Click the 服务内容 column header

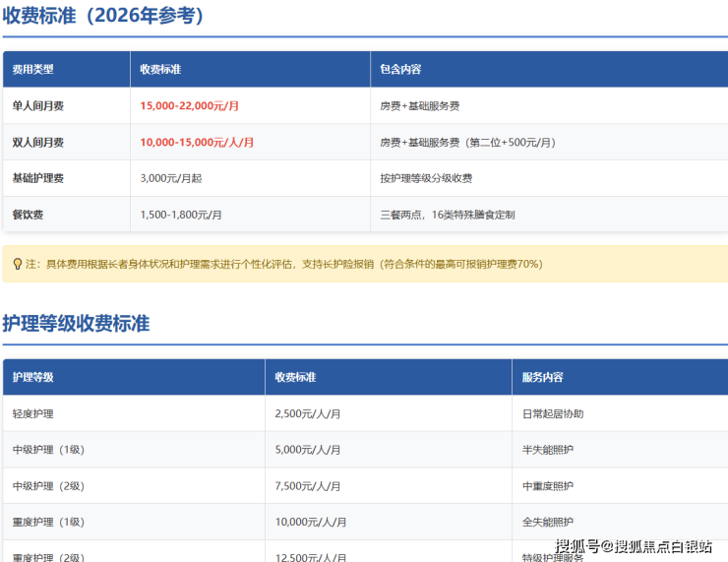point(542,377)
